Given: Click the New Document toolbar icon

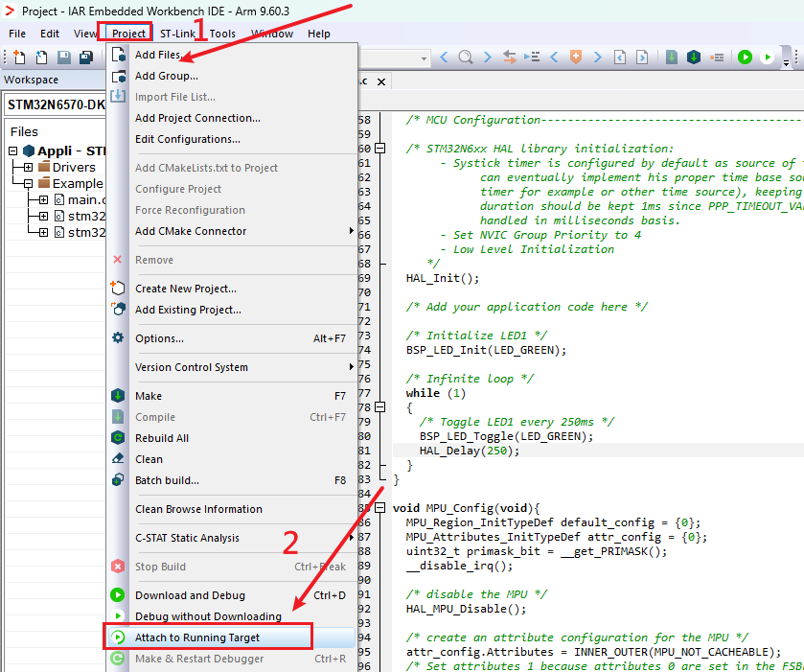Looking at the screenshot, I should tap(19, 57).
